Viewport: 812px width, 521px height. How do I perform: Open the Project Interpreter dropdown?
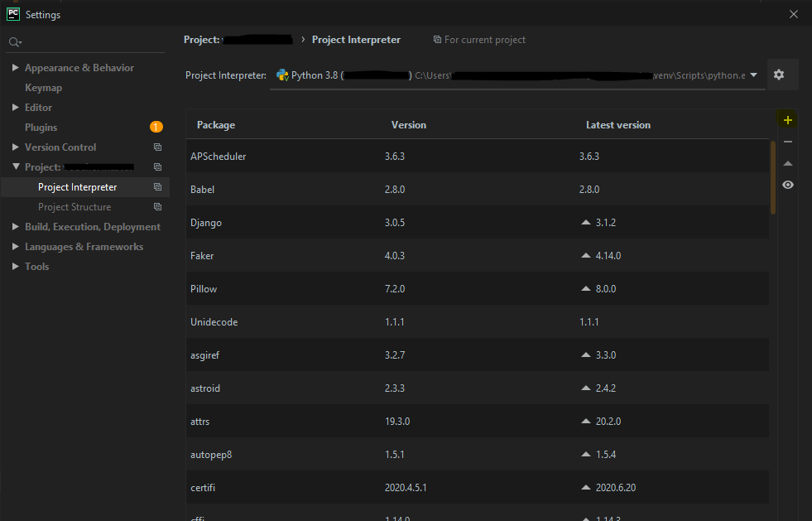[x=753, y=75]
